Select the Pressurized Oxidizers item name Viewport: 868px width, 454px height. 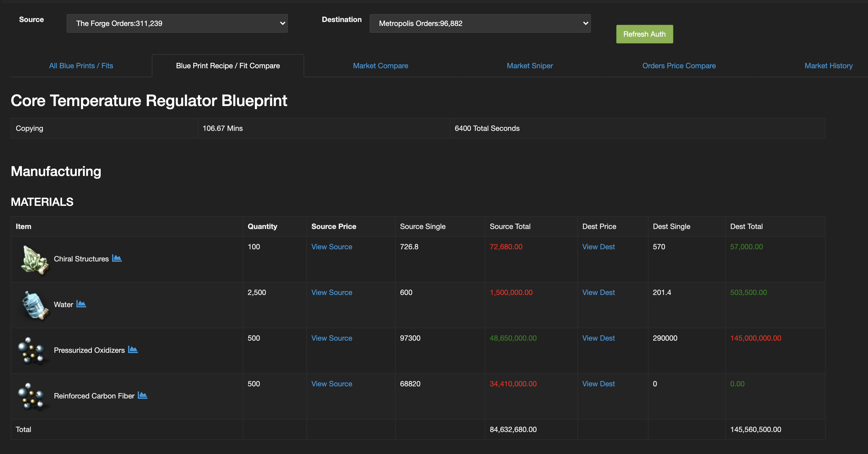[x=89, y=350]
